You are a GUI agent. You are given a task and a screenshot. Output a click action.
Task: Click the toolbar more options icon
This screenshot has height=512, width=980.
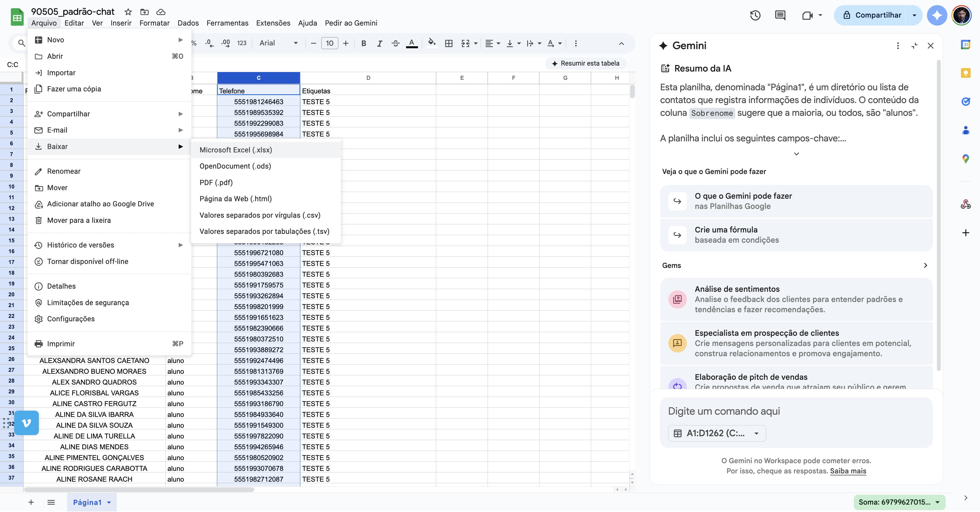pyautogui.click(x=576, y=43)
